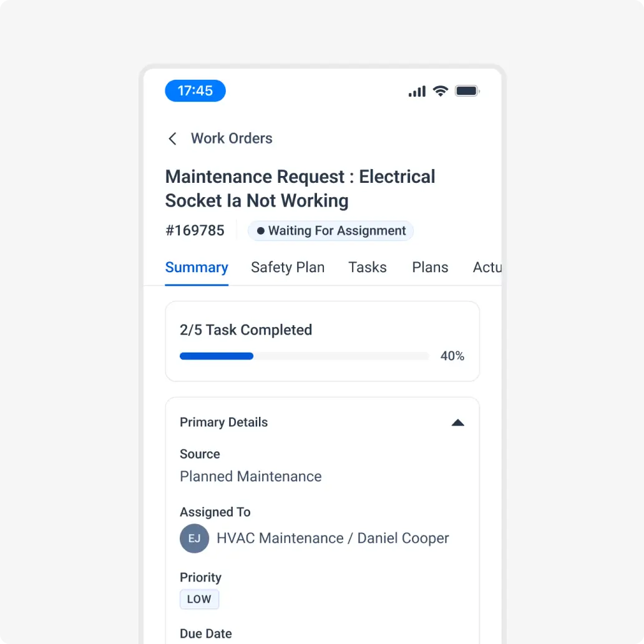Open the Tasks tab
644x644 pixels.
(368, 267)
